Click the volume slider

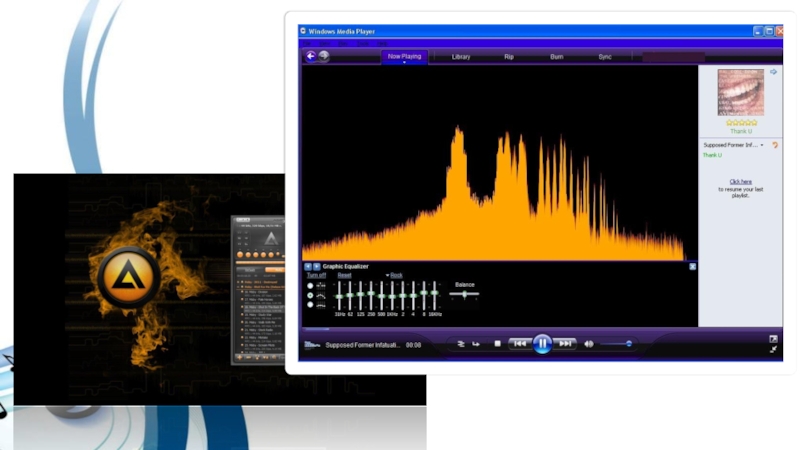point(617,344)
